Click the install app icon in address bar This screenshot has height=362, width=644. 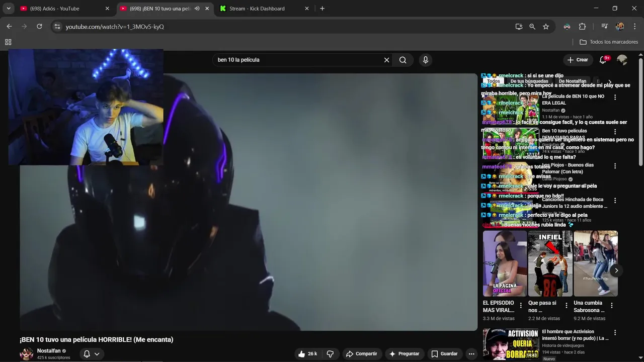519,27
